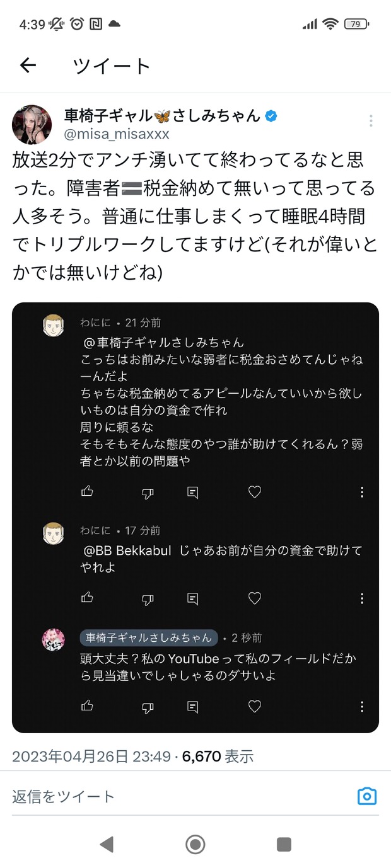Open the tweet's three-dot overflow menu
The width and height of the screenshot is (391, 868).
371,121
